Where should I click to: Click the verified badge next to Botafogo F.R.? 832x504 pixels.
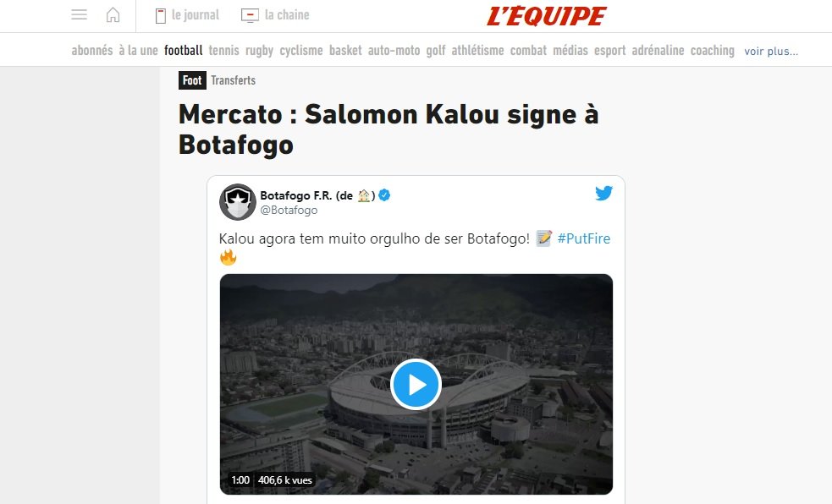coord(385,195)
